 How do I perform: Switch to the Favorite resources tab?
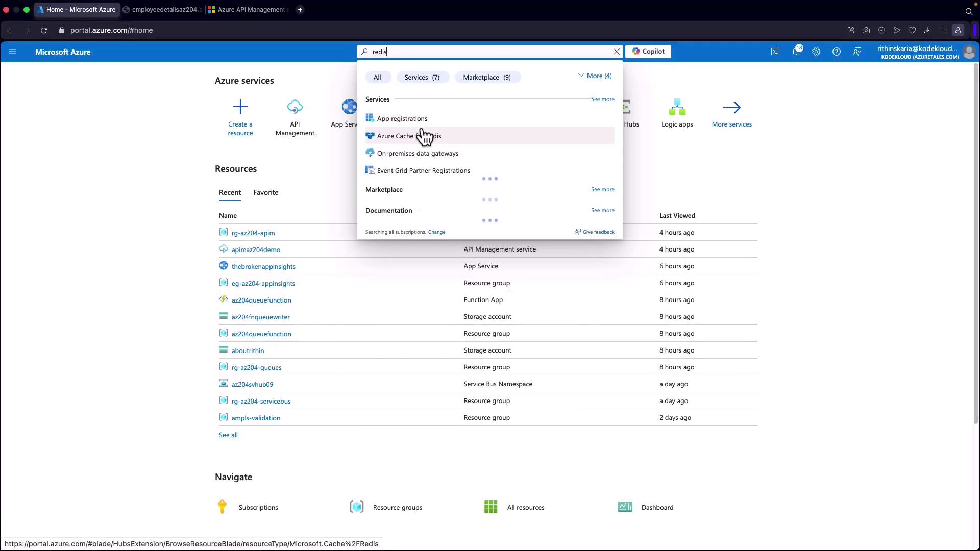(265, 192)
